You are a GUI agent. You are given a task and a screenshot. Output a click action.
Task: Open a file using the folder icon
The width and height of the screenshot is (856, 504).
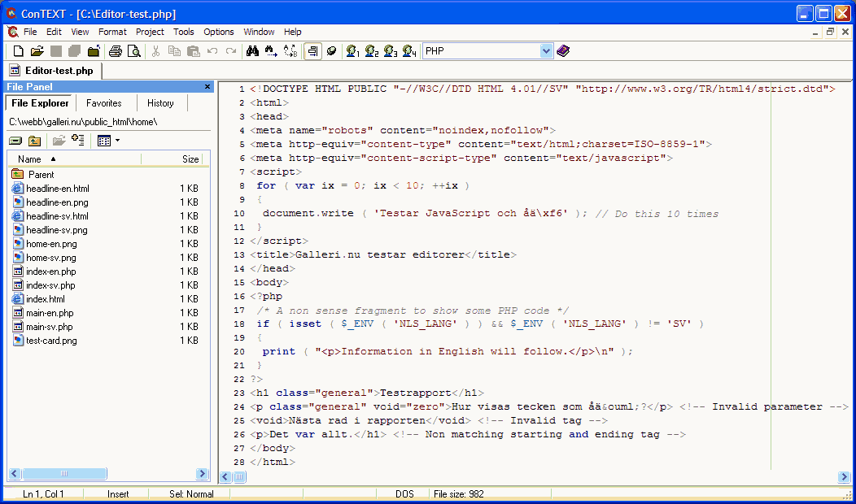click(37, 51)
